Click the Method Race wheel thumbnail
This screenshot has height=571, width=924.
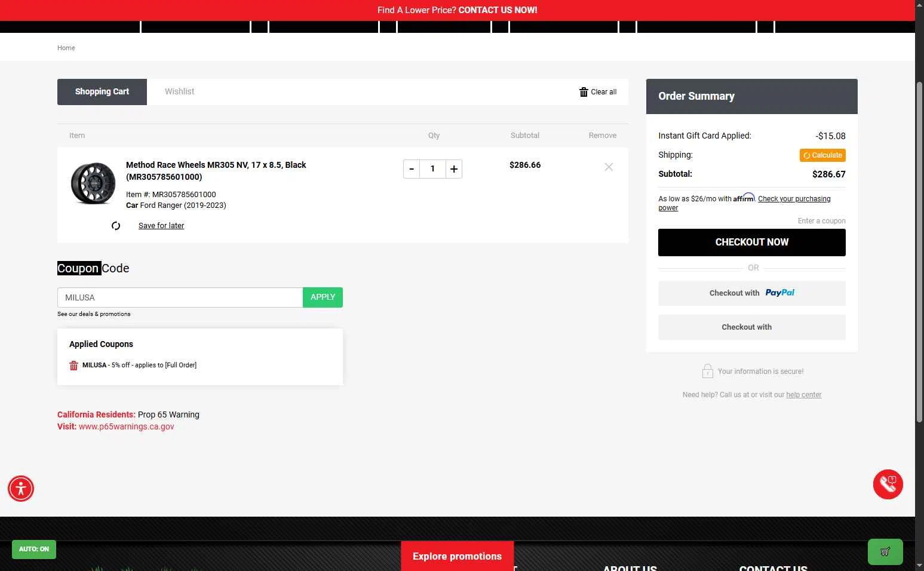tap(93, 183)
